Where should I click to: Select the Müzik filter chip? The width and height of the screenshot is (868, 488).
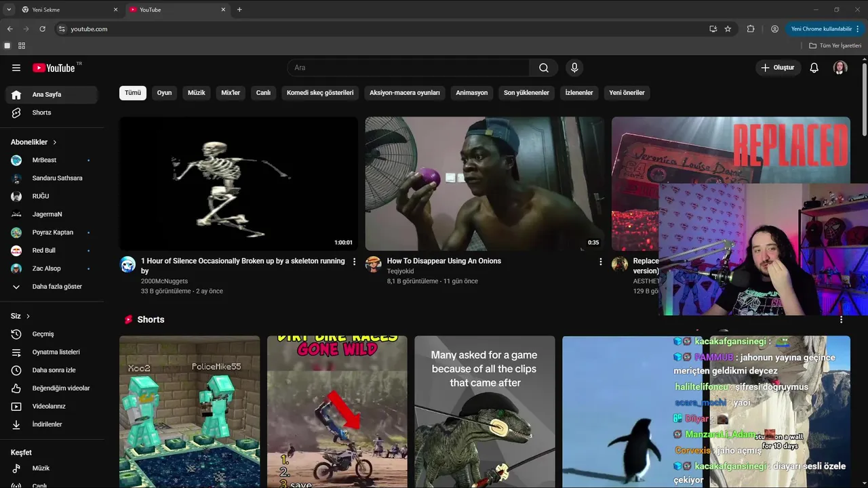pos(197,93)
